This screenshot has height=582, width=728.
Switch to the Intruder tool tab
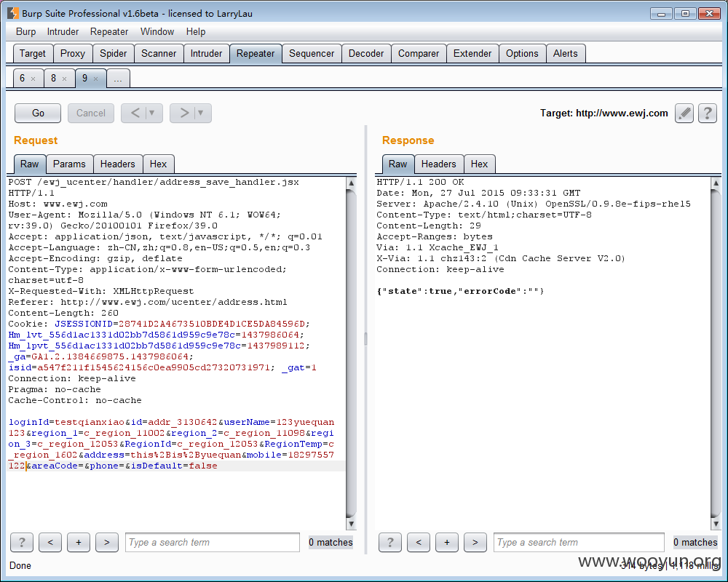pos(206,53)
